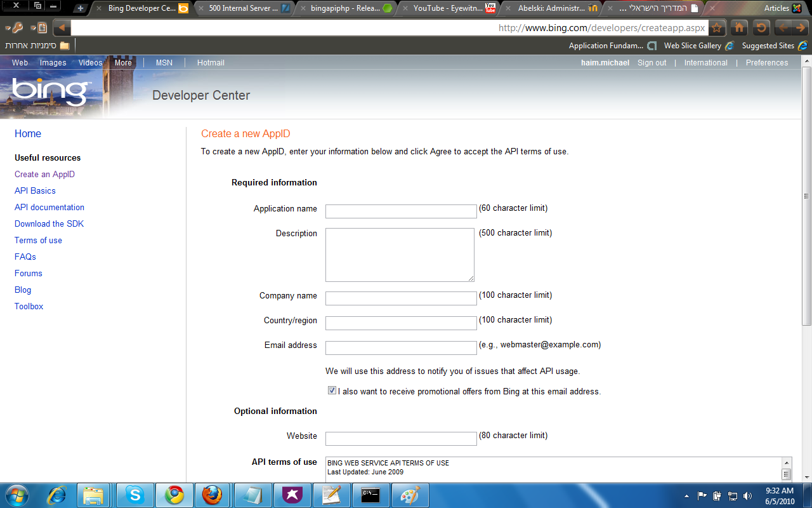
Task: Open International settings link
Action: click(x=705, y=63)
